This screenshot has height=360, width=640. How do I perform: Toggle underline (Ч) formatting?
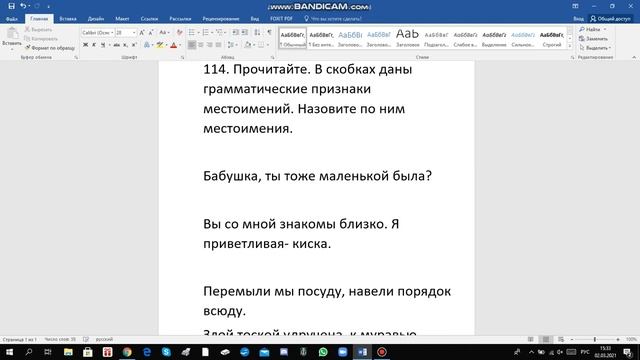click(103, 45)
